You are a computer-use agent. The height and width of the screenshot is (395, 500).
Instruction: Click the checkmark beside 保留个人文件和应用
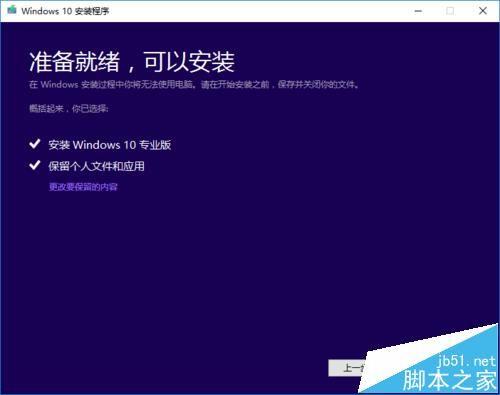(x=35, y=165)
